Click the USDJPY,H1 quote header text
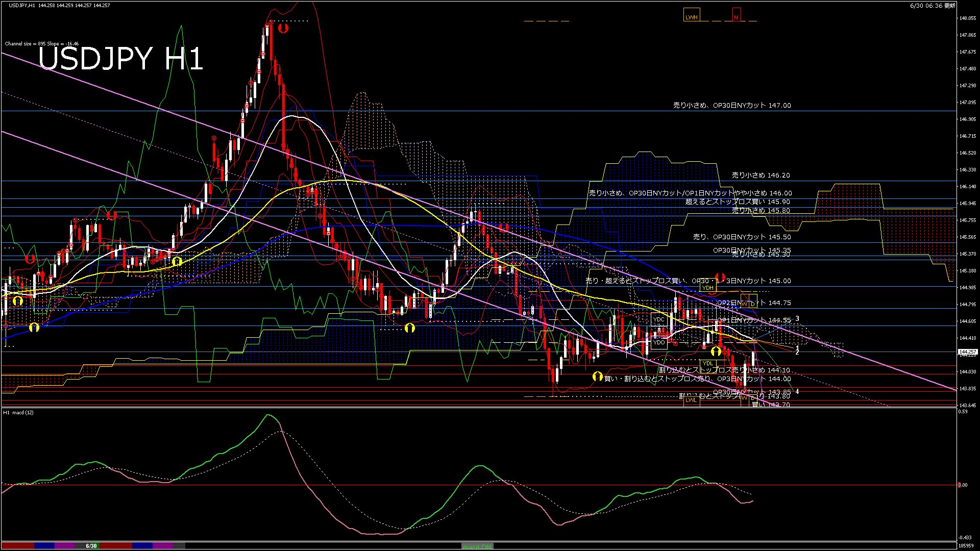 59,5
